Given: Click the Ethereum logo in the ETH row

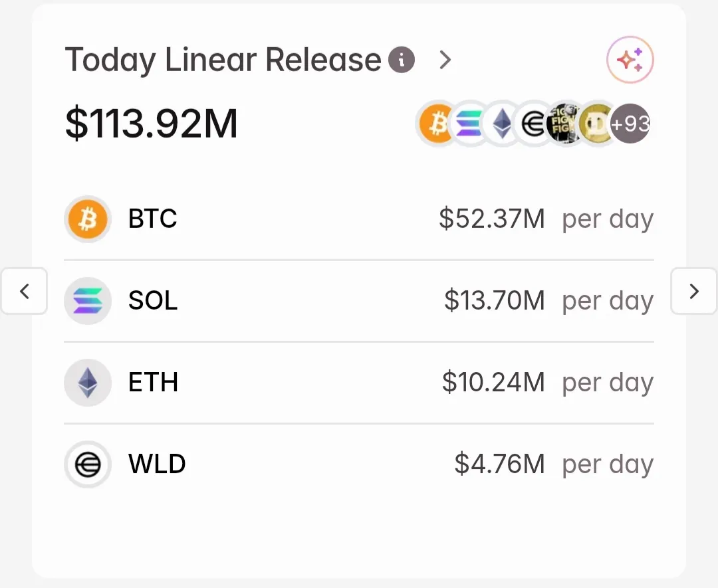Looking at the screenshot, I should click(87, 383).
